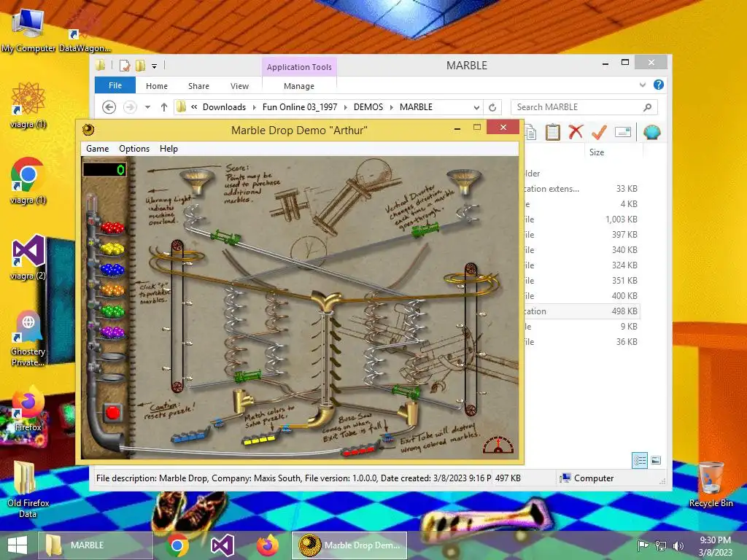Screen dimensions: 747x560
Task: Click the New Folder quick access icon
Action: (141, 65)
